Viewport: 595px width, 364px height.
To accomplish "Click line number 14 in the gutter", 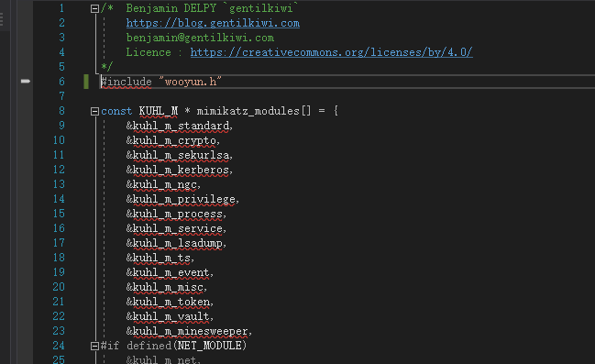I will [x=59, y=199].
